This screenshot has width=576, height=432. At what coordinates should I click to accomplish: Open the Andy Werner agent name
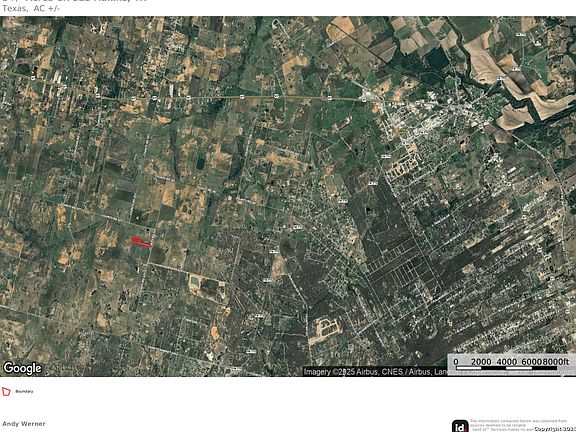[24, 424]
